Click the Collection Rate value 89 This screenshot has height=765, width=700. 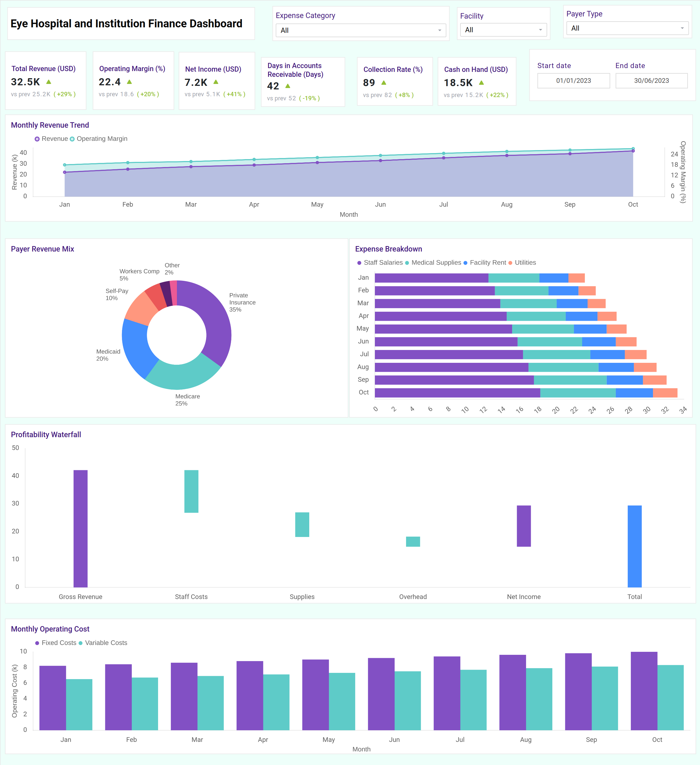(x=369, y=83)
